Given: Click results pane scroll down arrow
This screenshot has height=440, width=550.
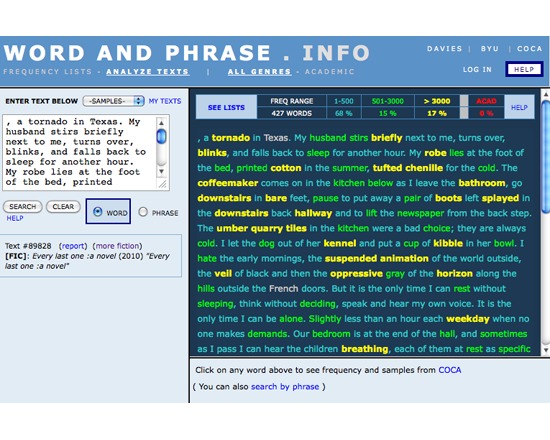Looking at the screenshot, I should click(545, 350).
